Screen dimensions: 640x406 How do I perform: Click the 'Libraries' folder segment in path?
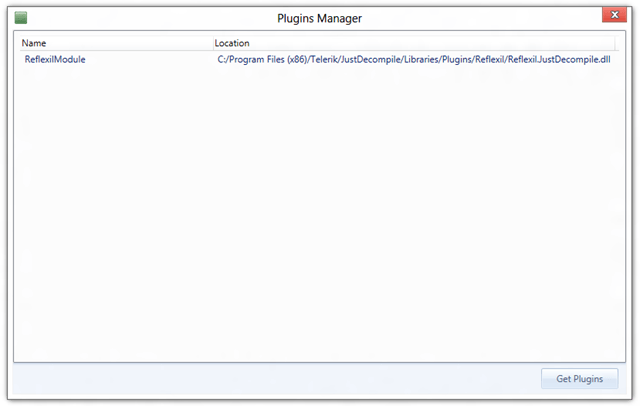pos(422,60)
